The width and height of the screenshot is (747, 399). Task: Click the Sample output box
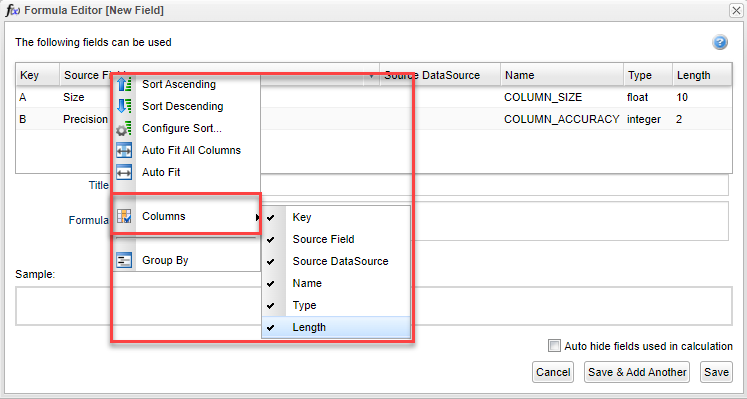(374, 306)
